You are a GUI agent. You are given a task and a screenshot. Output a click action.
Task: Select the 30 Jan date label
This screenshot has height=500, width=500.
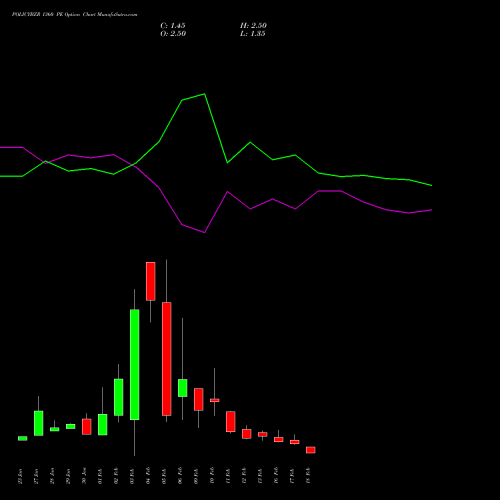click(84, 476)
